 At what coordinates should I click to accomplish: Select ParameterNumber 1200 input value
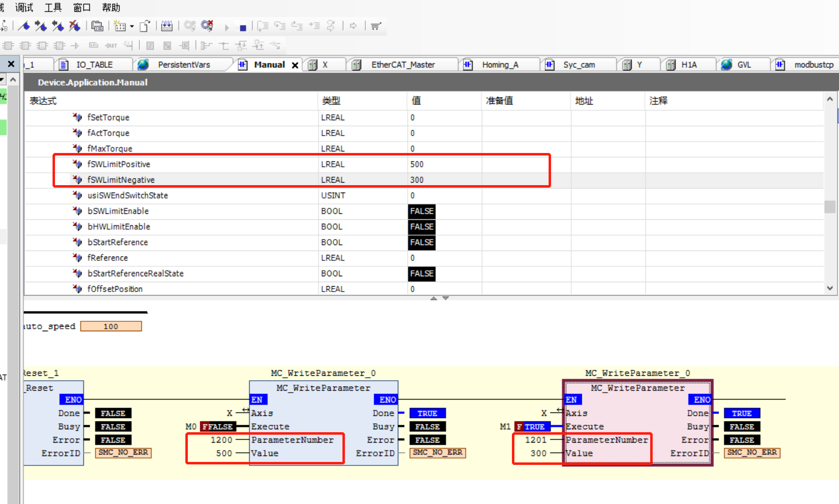point(221,440)
